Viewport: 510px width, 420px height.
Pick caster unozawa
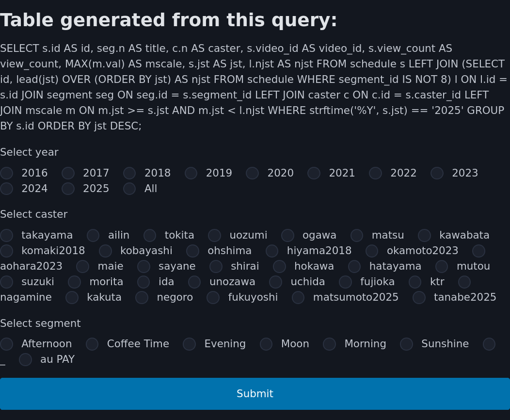pyautogui.click(x=194, y=282)
